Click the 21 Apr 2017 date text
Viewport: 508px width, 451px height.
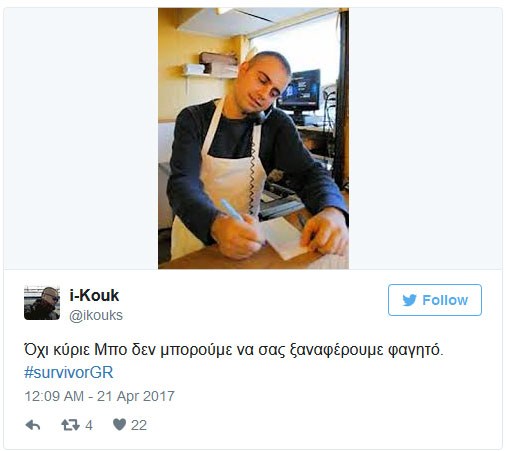pyautogui.click(x=136, y=396)
